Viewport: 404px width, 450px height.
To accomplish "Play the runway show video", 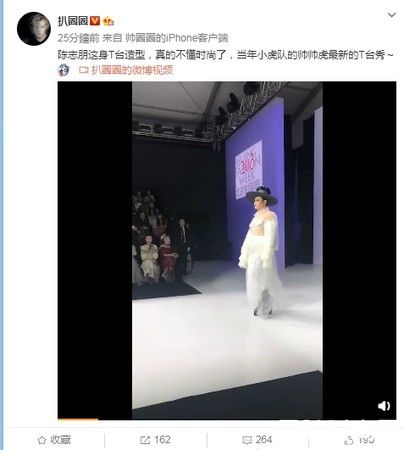I will click(x=227, y=250).
